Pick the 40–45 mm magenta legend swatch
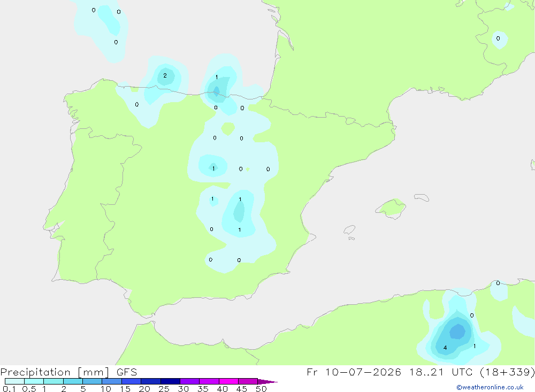535x392 pixels. coord(228,381)
